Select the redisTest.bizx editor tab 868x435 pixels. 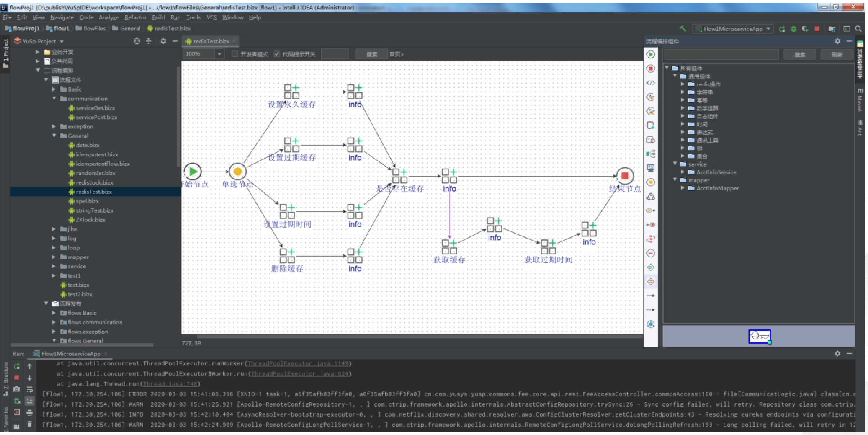tap(211, 41)
